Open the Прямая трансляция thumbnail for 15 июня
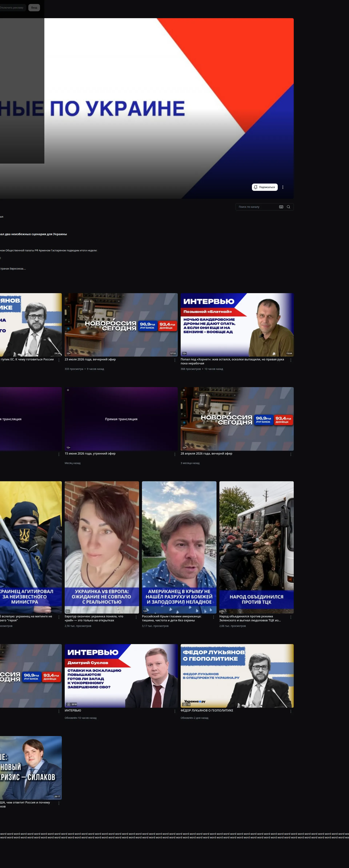 [121, 419]
